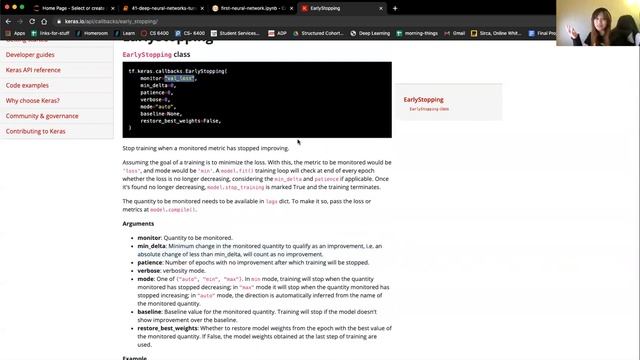
Task: Open the ADP bookmark
Action: (278, 33)
